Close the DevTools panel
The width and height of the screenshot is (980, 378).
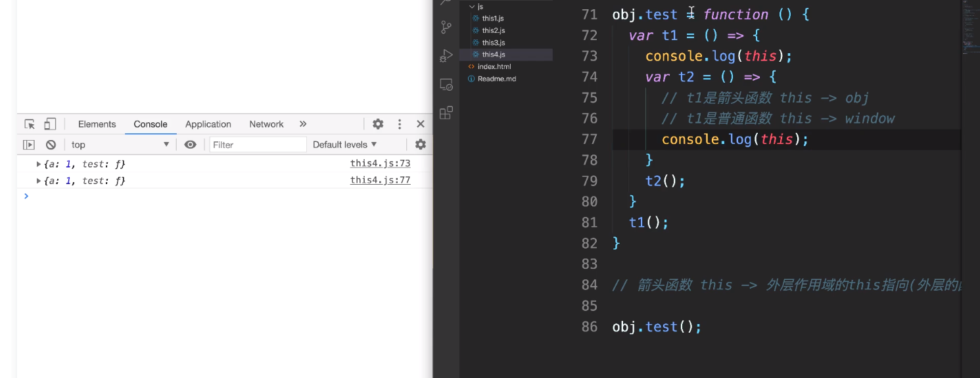click(421, 124)
